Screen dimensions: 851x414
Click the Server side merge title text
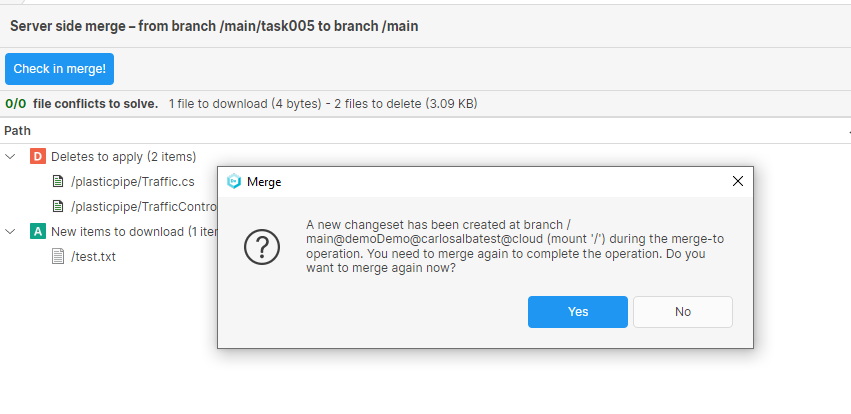pyautogui.click(x=214, y=26)
